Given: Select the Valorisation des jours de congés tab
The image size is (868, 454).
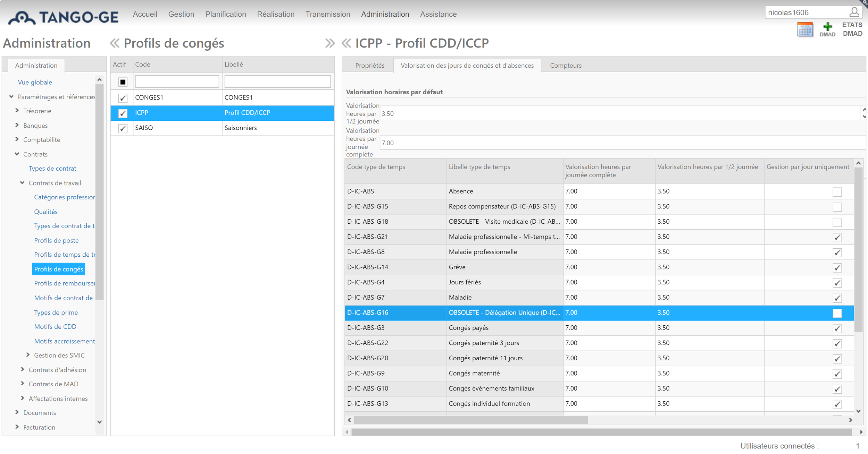Looking at the screenshot, I should point(467,66).
